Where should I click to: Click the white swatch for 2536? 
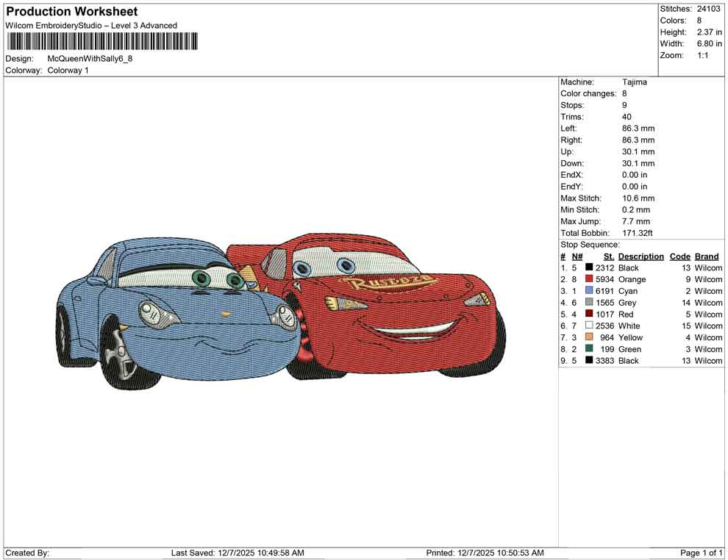[x=589, y=326]
